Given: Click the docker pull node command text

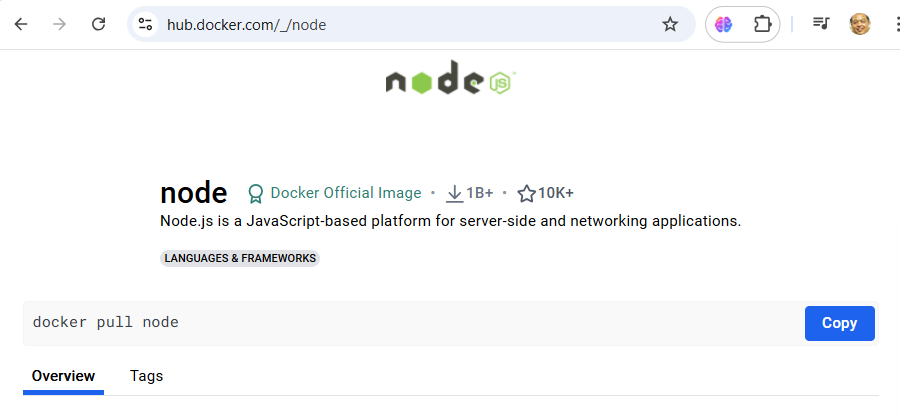Looking at the screenshot, I should [105, 323].
